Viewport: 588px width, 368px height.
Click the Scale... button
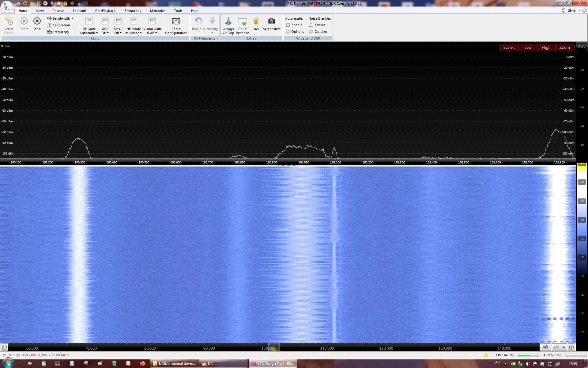click(x=509, y=48)
